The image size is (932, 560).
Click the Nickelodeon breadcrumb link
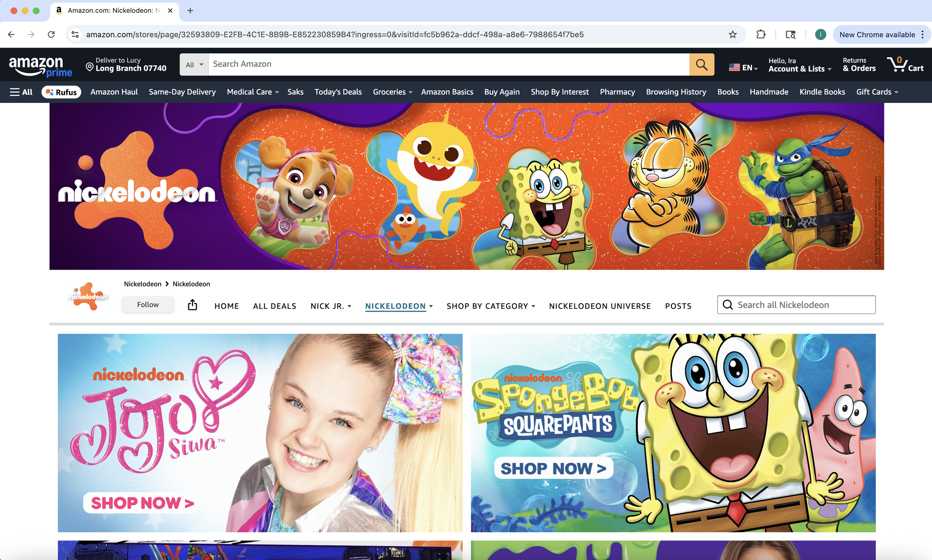[142, 284]
